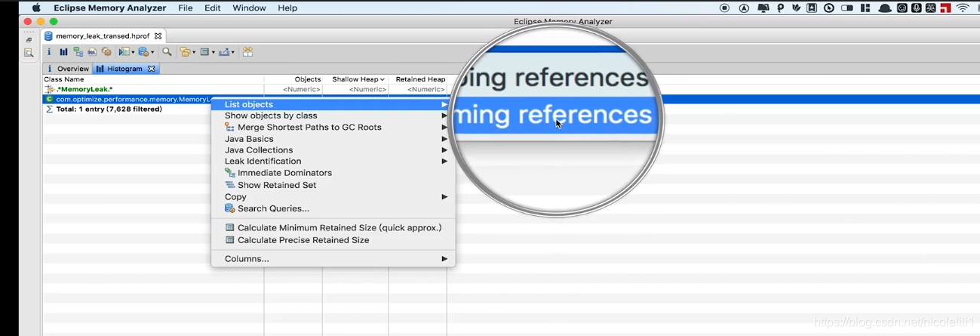Open the Edit menu
This screenshot has height=336, width=980.
213,8
